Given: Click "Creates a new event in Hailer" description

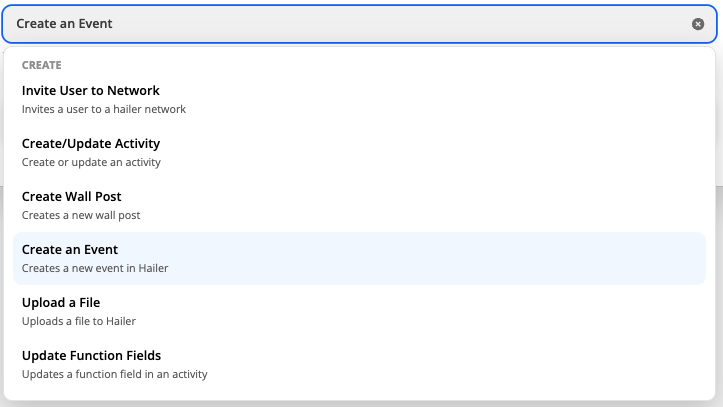Looking at the screenshot, I should [x=95, y=268].
